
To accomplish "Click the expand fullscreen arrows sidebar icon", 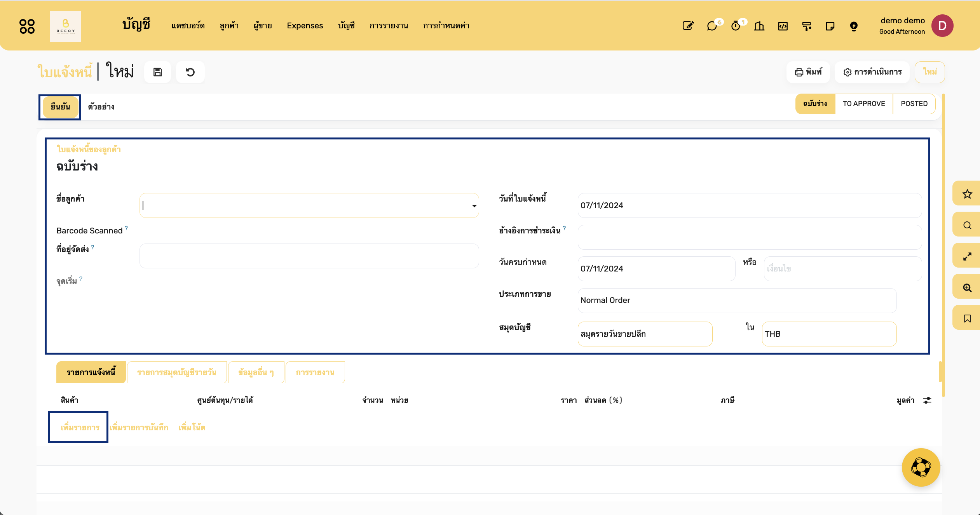I will coord(967,256).
